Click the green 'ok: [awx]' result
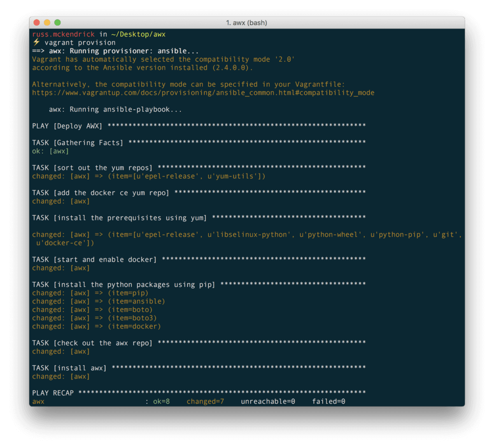Viewport: 494px width, 448px height. (50, 151)
